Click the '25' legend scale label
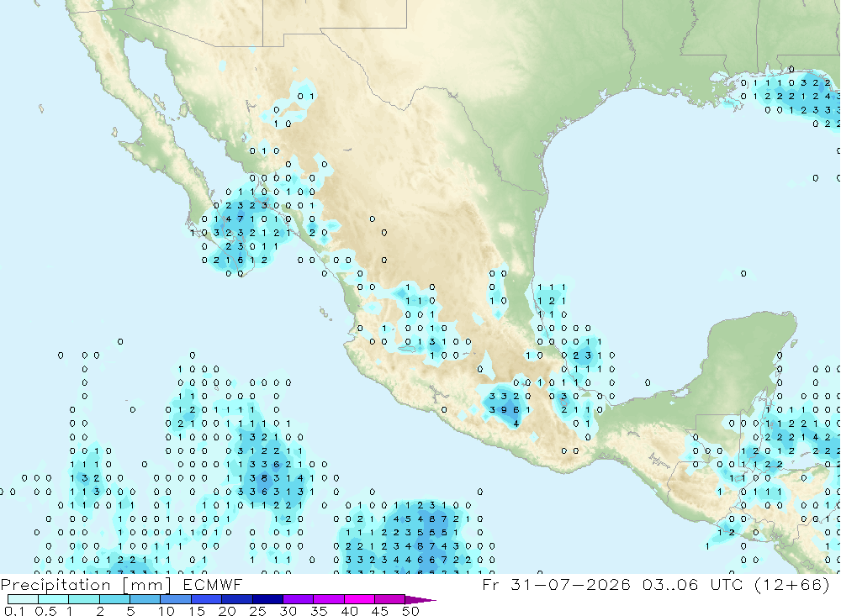This screenshot has height=616, width=841. [257, 611]
